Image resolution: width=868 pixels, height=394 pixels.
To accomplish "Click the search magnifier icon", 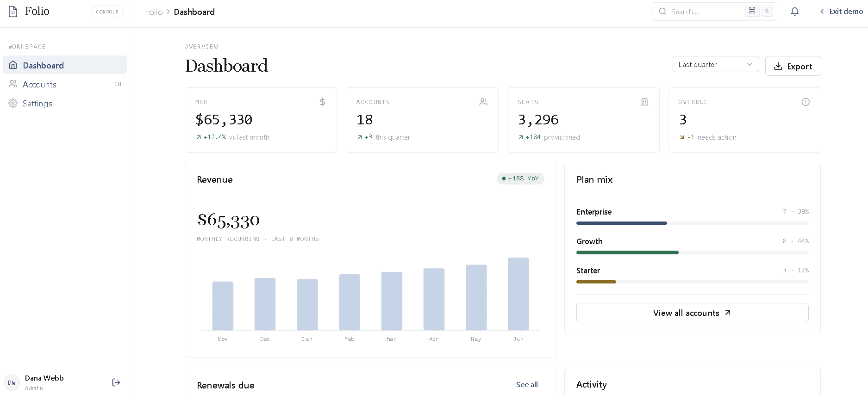I will click(x=662, y=12).
